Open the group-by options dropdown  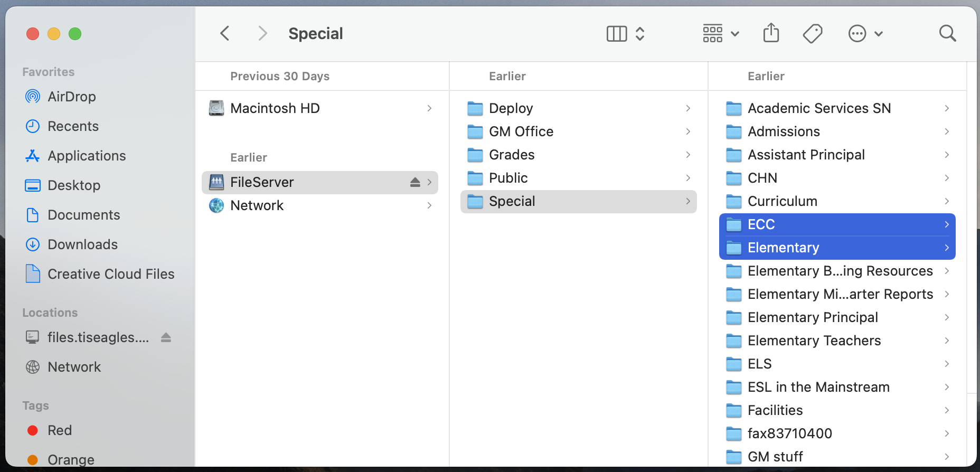click(x=720, y=34)
